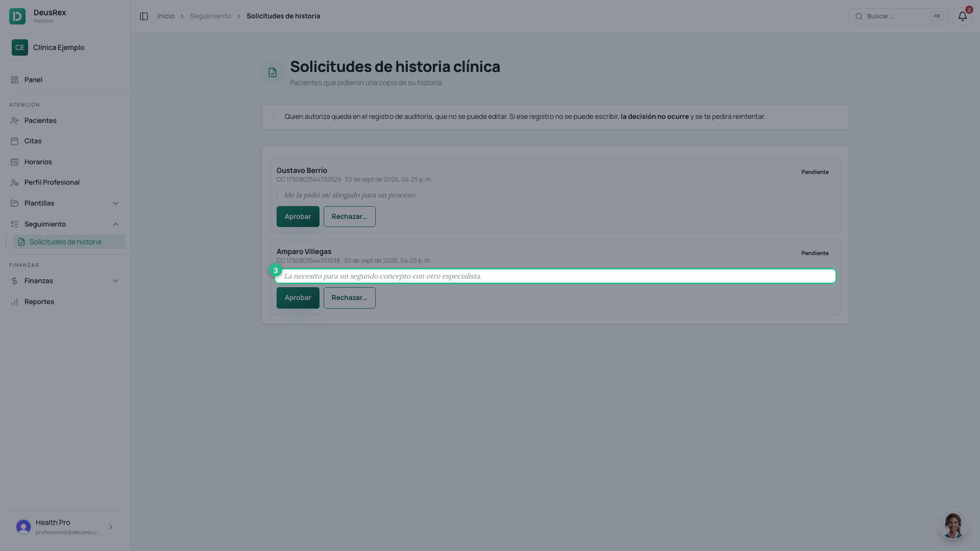The image size is (980, 551).
Task: Open Pacientes in the sidebar
Action: click(x=65, y=121)
